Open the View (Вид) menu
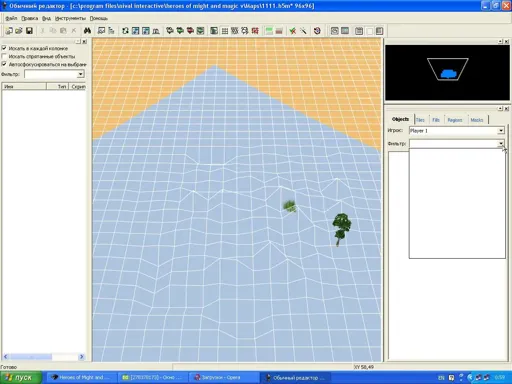512x384 pixels. click(x=46, y=18)
